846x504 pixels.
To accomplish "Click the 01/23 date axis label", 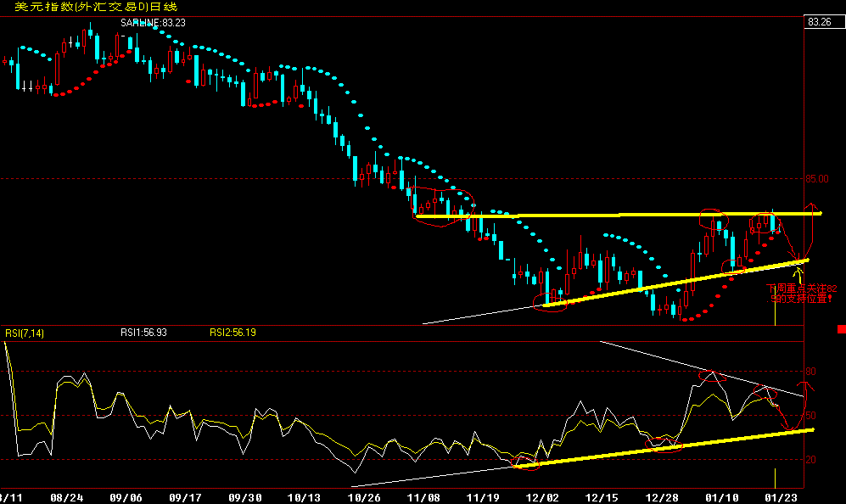I will 782,496.
